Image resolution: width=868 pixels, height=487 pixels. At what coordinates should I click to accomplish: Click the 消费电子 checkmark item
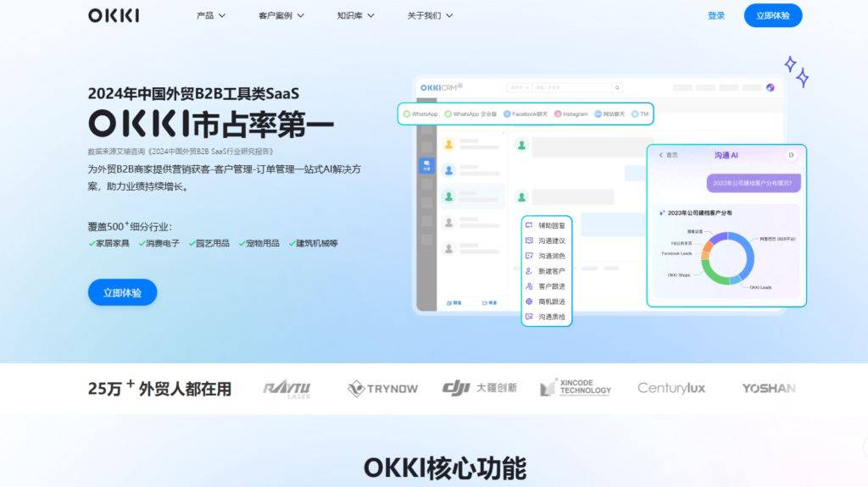159,243
